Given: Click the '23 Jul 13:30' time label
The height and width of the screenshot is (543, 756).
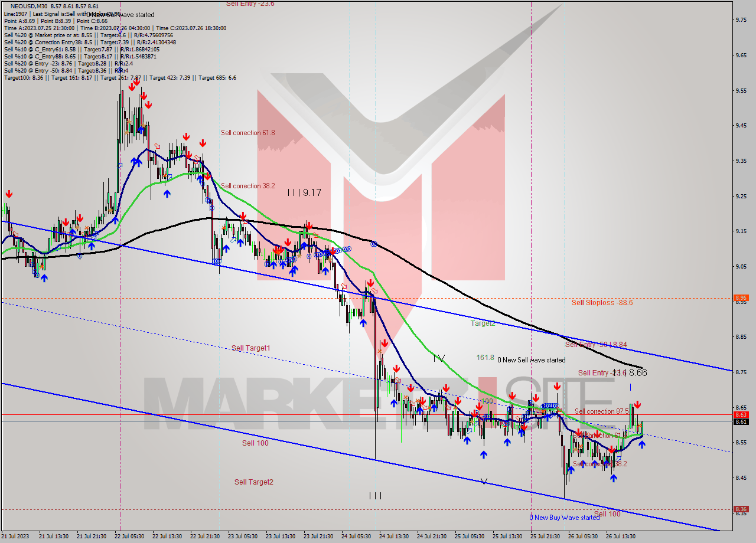Looking at the screenshot, I should pos(280,537).
